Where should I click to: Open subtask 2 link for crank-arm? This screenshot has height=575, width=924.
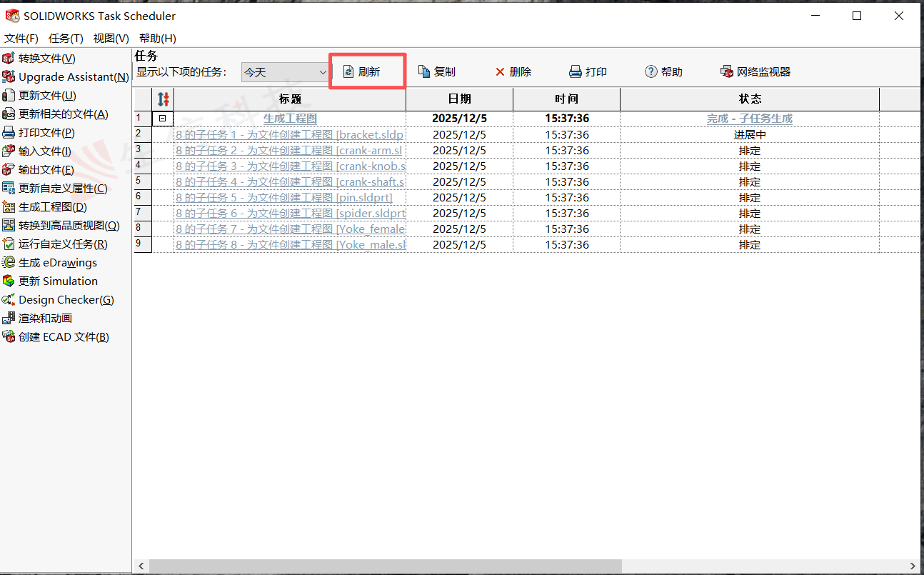(x=290, y=151)
